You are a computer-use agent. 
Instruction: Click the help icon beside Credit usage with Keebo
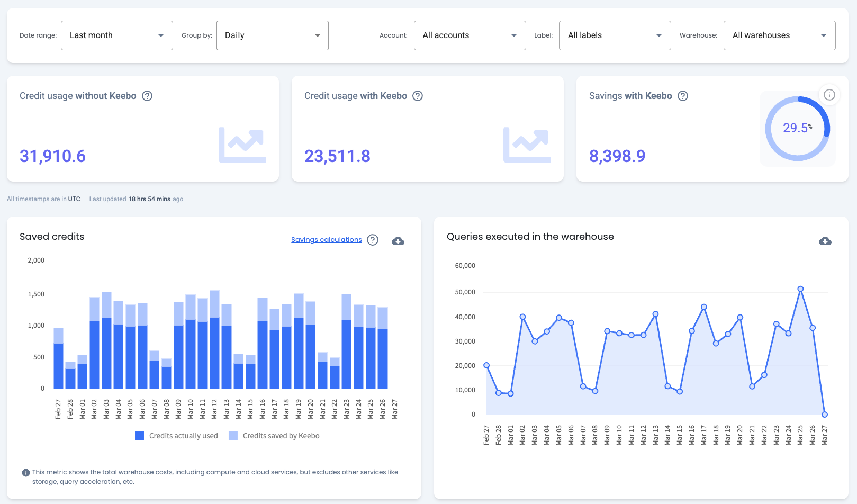coord(418,96)
